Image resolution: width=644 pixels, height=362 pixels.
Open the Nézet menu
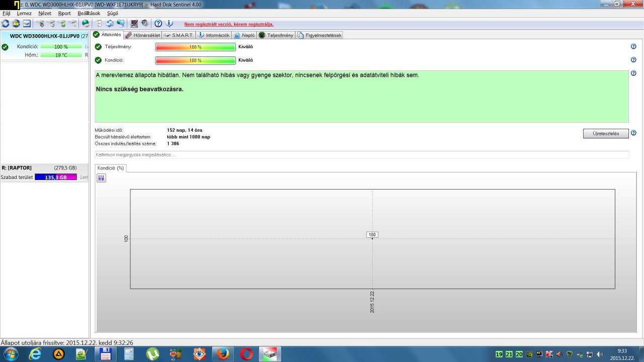45,13
